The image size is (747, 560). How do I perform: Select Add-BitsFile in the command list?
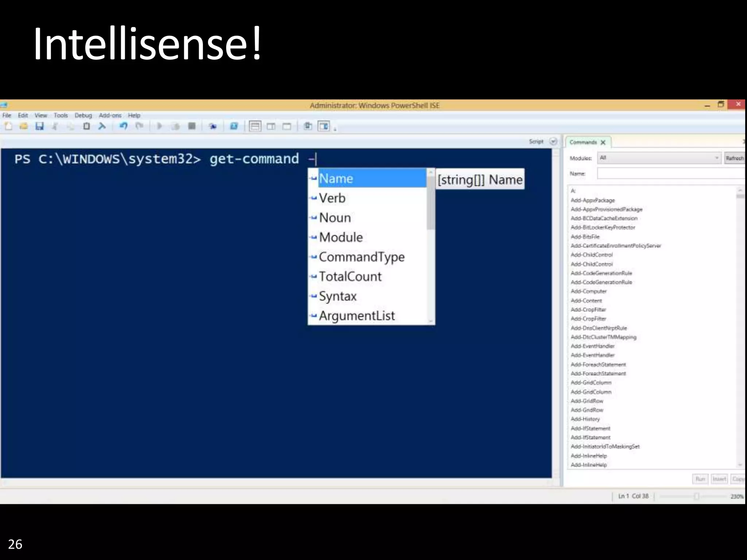coord(585,237)
